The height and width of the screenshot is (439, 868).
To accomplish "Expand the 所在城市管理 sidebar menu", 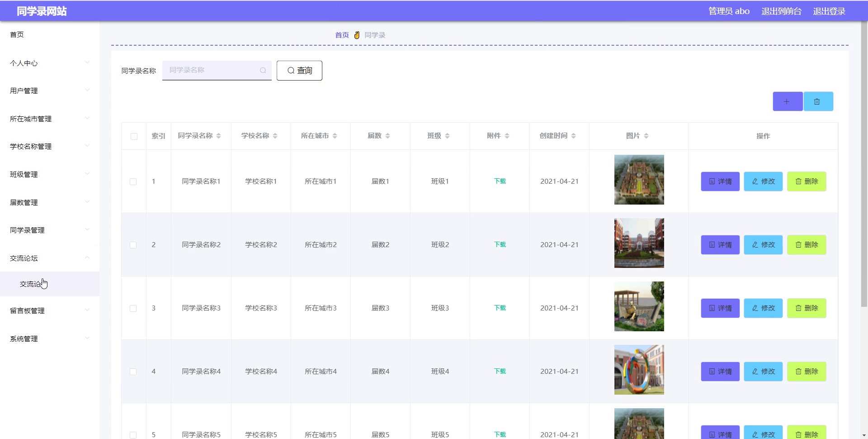I will (x=50, y=119).
